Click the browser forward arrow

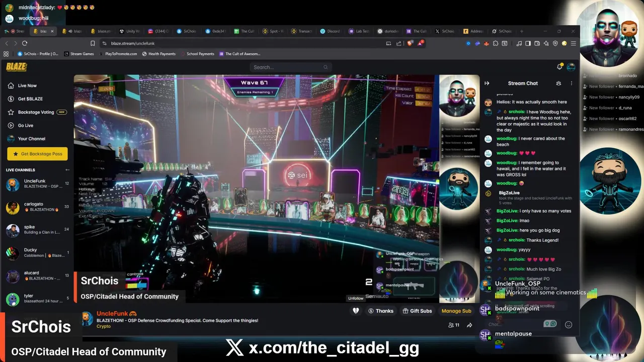click(x=15, y=43)
